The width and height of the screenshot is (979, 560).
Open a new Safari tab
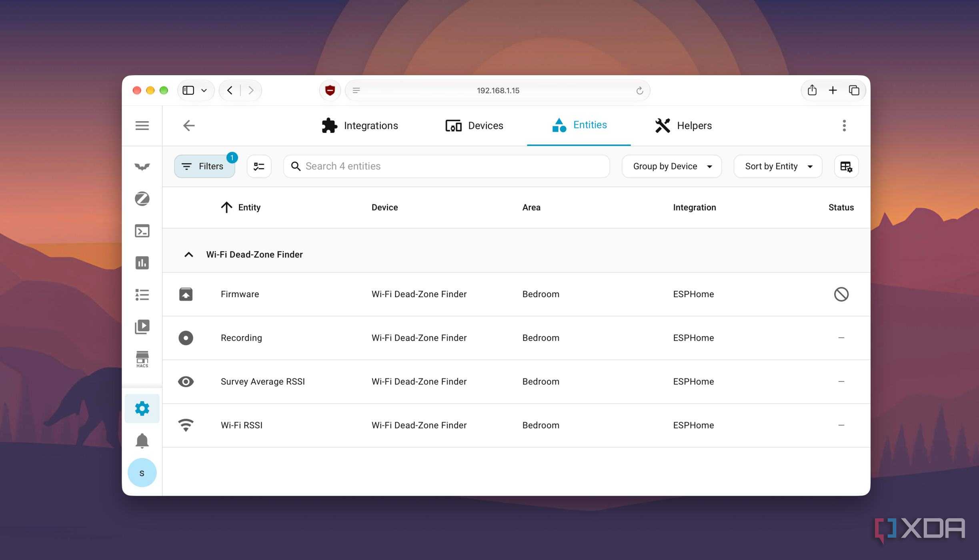(x=833, y=90)
